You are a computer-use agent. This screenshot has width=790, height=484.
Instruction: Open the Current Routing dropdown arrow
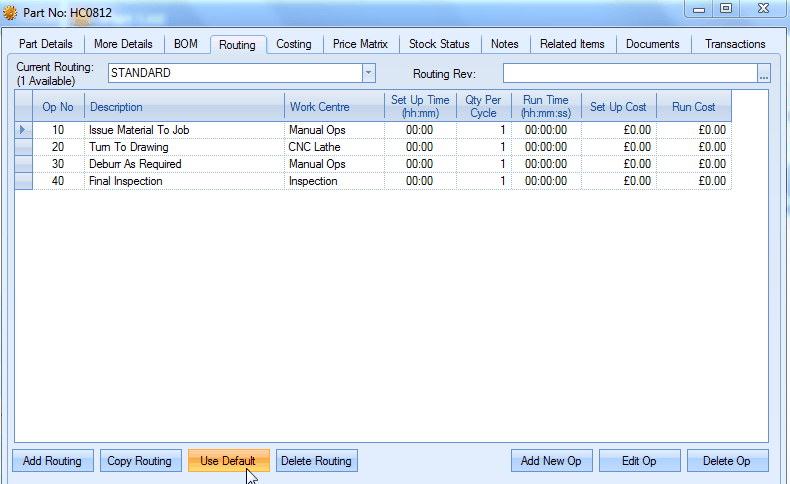[x=368, y=73]
